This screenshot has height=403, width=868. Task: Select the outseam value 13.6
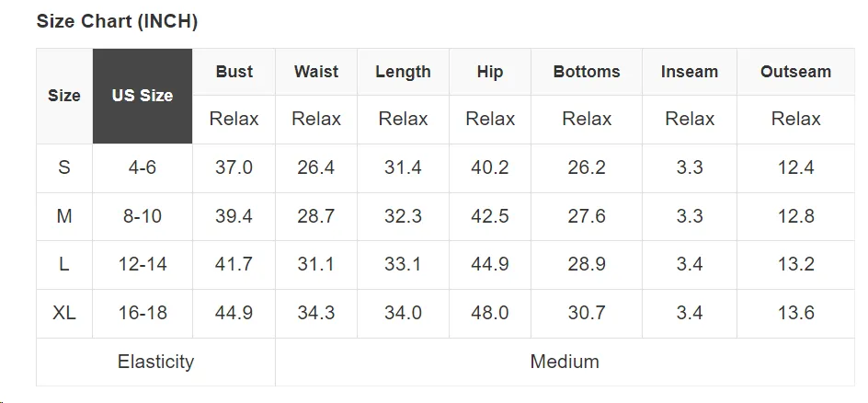[x=796, y=314]
